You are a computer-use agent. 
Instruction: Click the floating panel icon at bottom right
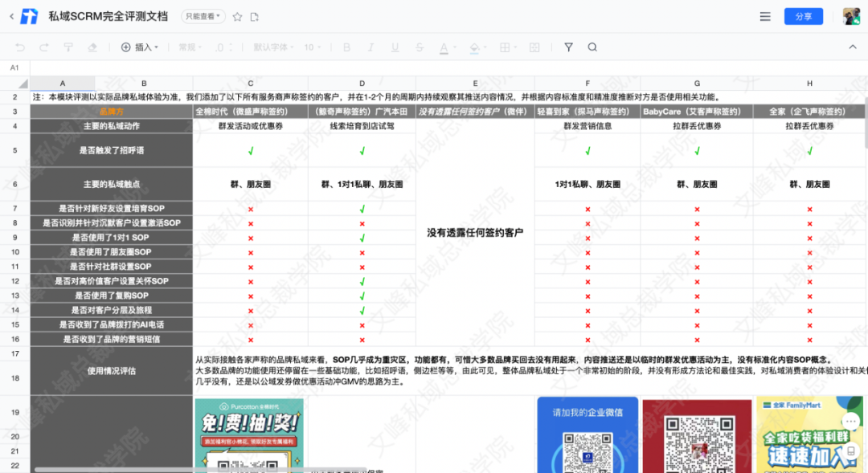click(851, 451)
